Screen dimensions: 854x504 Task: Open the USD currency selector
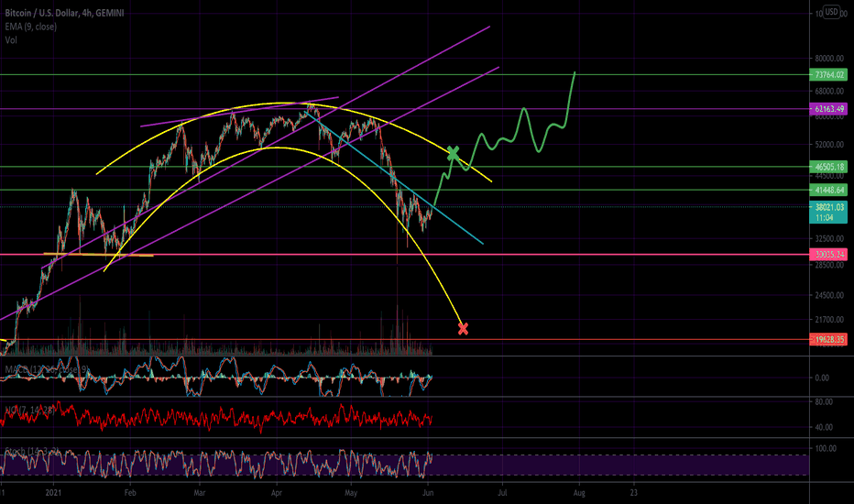pos(831,11)
